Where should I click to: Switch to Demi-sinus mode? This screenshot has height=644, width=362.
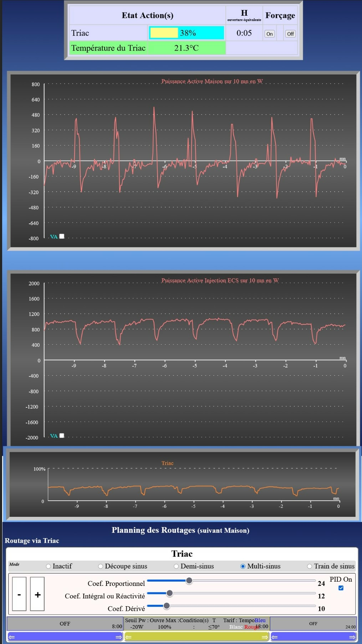pyautogui.click(x=176, y=566)
